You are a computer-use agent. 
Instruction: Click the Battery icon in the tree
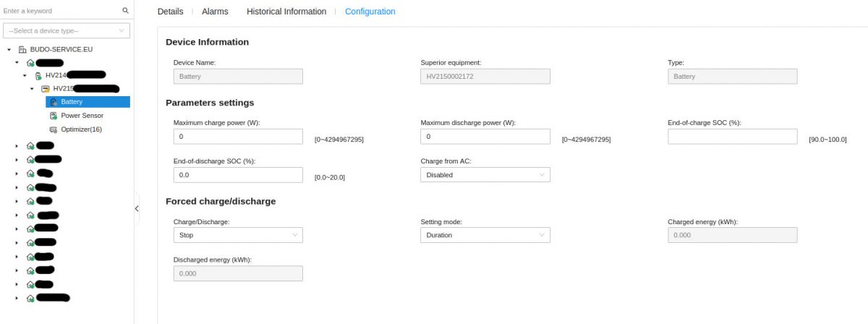(x=54, y=102)
